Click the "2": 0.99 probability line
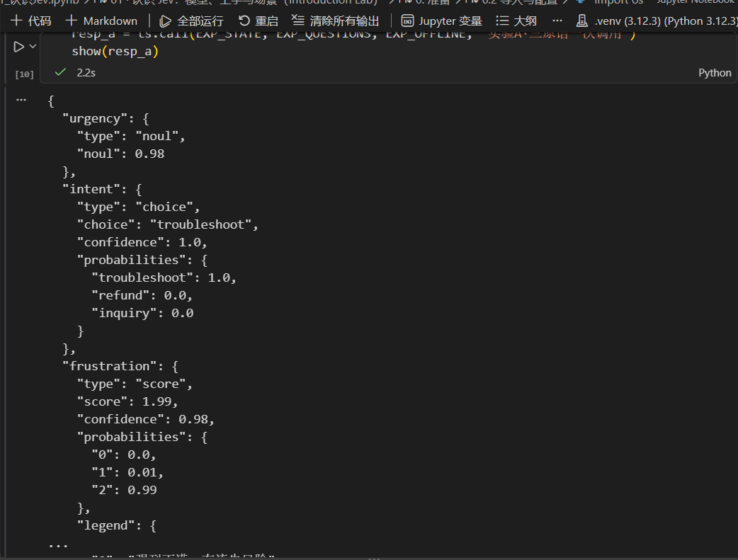Image resolution: width=738 pixels, height=560 pixels. [124, 490]
